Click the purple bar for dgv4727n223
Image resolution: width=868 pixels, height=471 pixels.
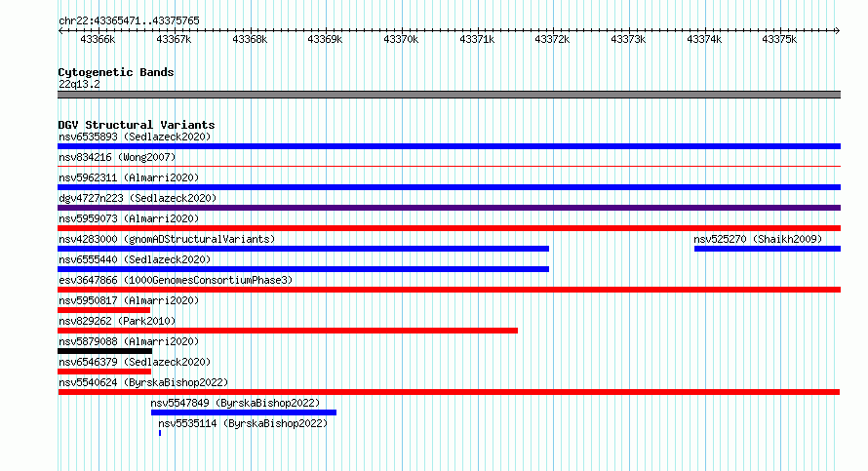(x=449, y=208)
